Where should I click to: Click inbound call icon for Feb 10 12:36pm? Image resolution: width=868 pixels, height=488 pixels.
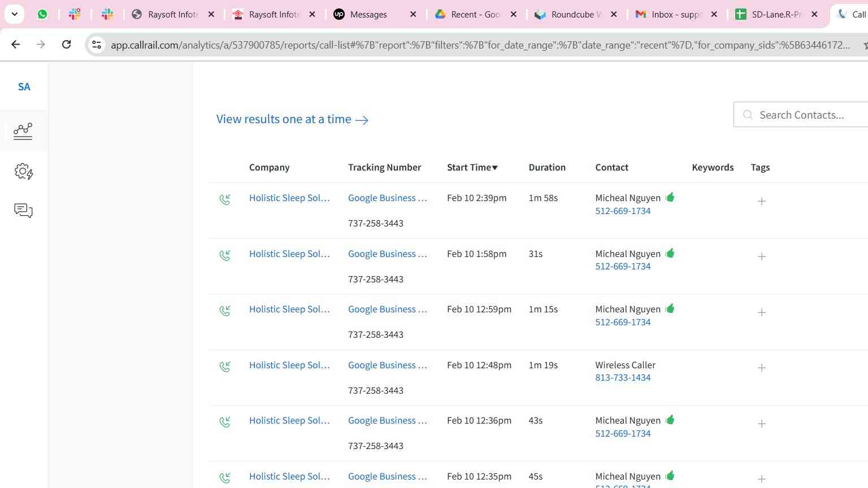[225, 422]
